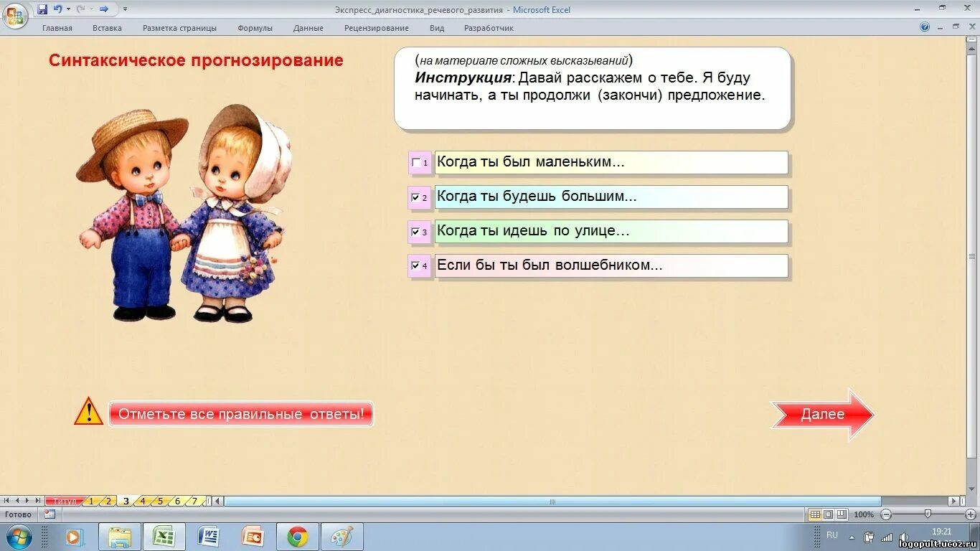Viewport: 980px width, 551px height.
Task: Switch to Normal view icon
Action: coord(815,514)
